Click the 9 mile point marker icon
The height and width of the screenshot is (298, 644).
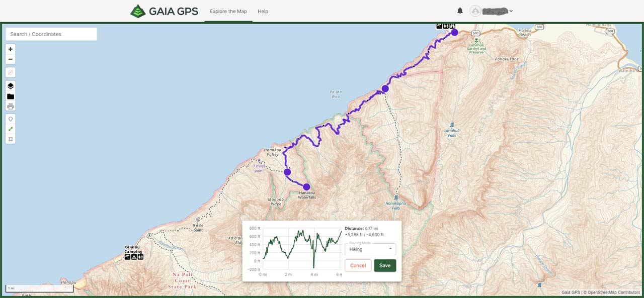coord(198,220)
